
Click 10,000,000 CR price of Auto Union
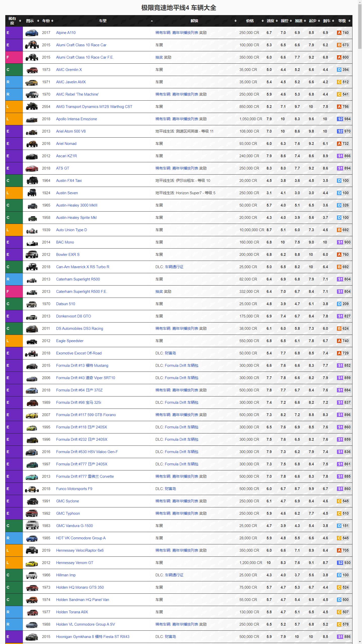point(252,230)
